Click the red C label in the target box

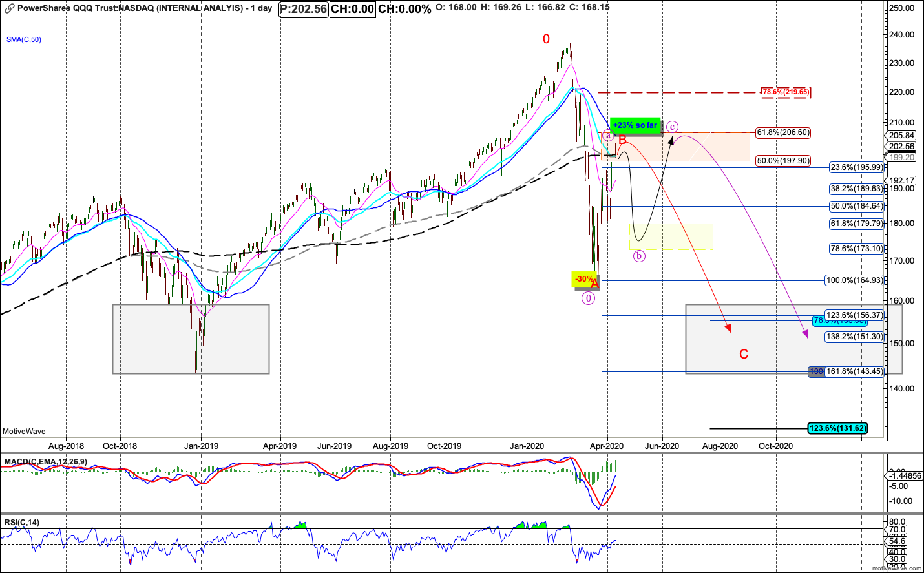click(744, 354)
